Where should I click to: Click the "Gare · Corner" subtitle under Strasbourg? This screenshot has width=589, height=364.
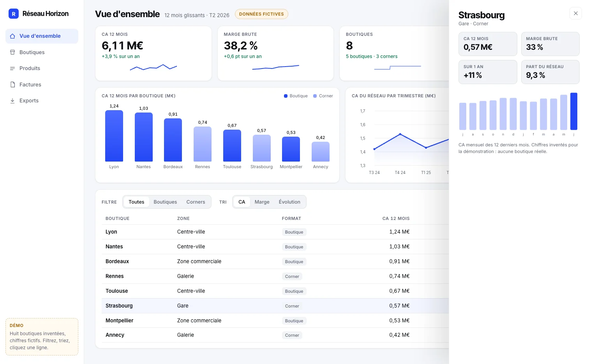[473, 24]
